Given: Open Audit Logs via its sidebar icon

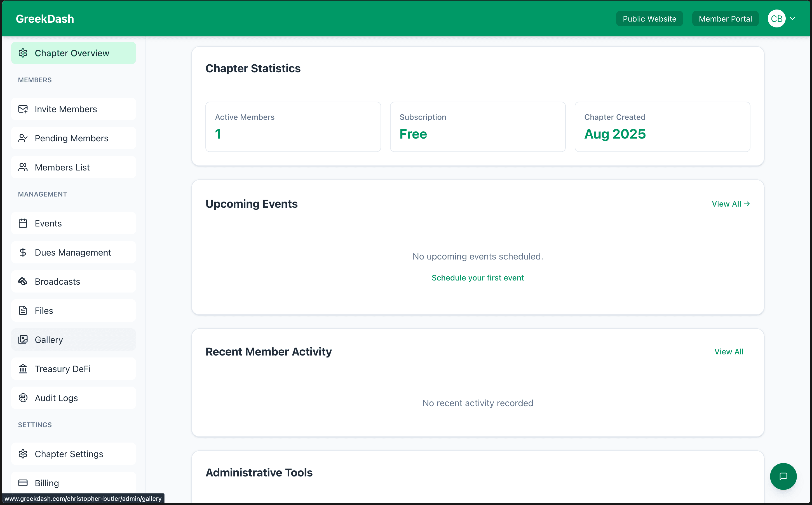Looking at the screenshot, I should click(x=23, y=398).
